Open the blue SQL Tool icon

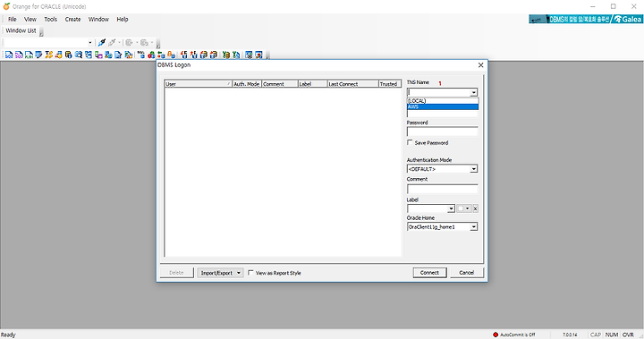coord(9,55)
